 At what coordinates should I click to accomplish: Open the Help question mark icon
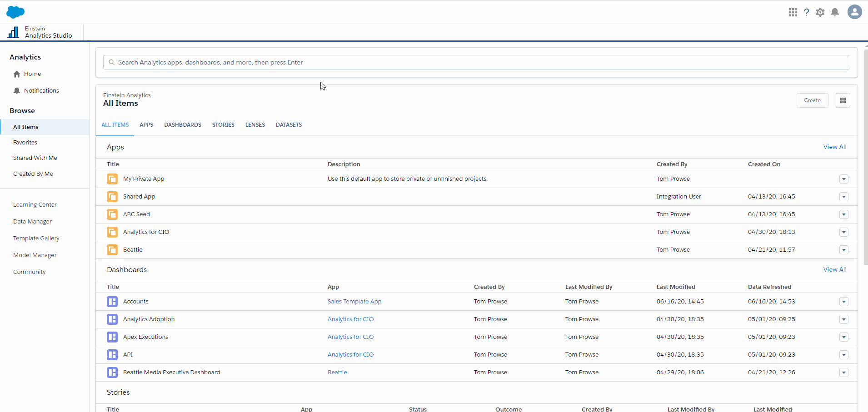tap(807, 12)
